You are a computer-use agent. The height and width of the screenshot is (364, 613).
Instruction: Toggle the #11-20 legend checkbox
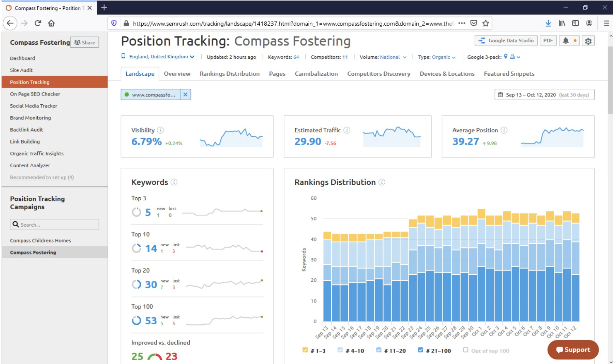click(379, 350)
